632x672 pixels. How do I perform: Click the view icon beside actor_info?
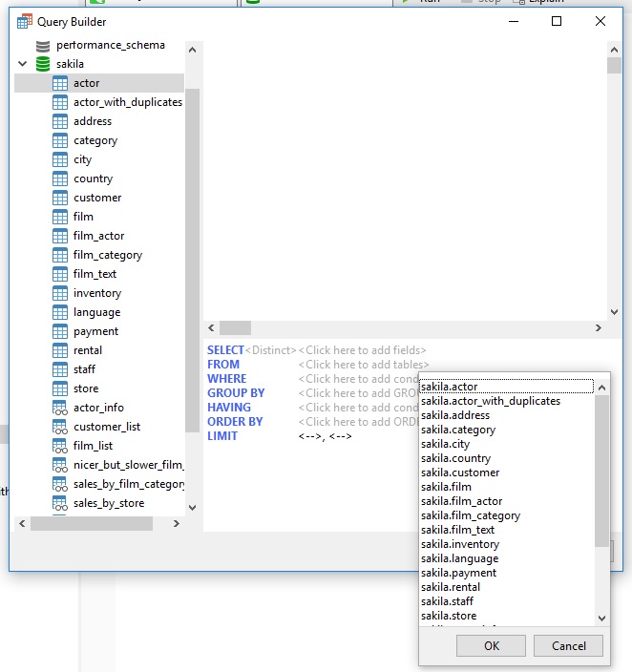pos(60,408)
